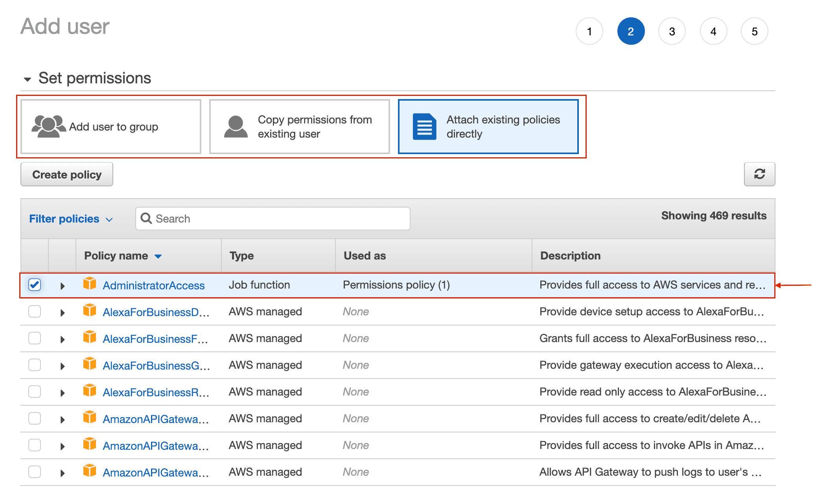The width and height of the screenshot is (814, 504).
Task: Click the policy icon beside AlexaForBusinessR...
Action: [90, 390]
